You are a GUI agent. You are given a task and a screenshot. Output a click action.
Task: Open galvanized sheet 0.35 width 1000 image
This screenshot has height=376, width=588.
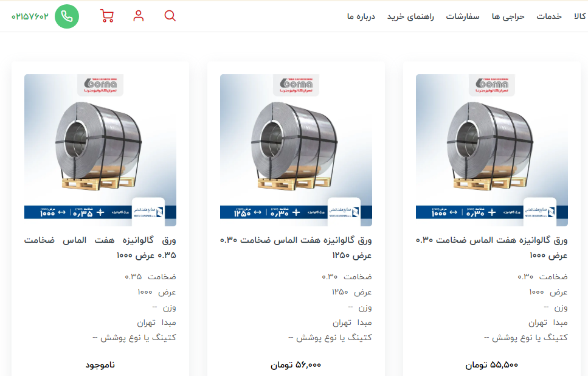(100, 150)
